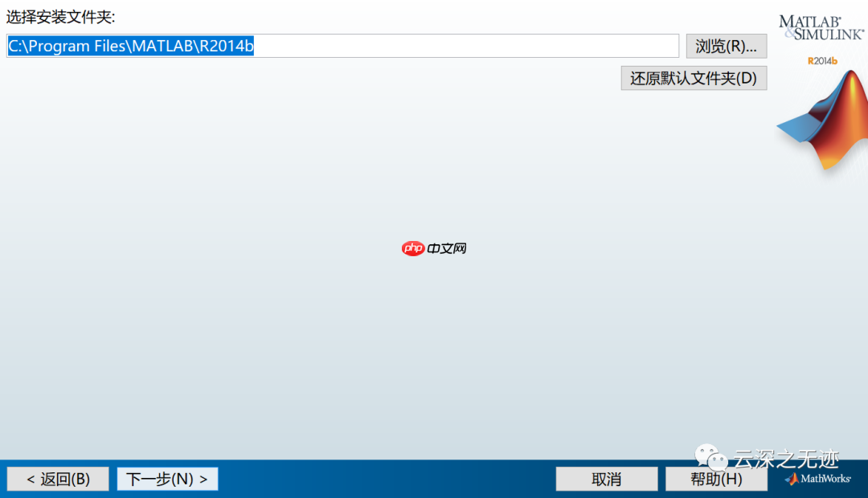The image size is (868, 498).
Task: Click the WeChat speech bubble icon
Action: click(x=711, y=458)
